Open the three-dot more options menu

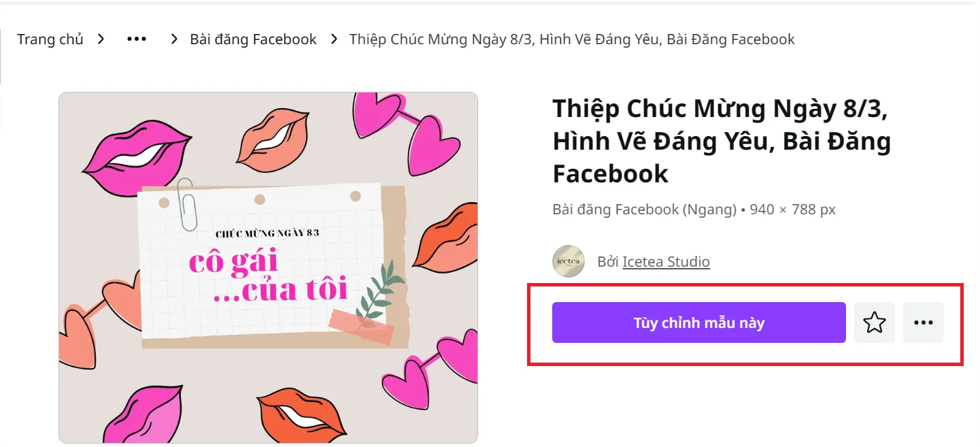(x=924, y=322)
